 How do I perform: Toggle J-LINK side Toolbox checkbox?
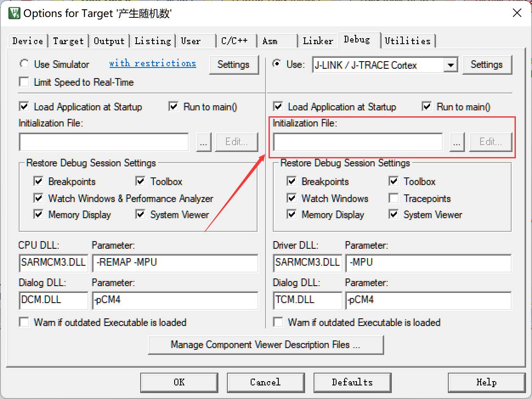[394, 181]
